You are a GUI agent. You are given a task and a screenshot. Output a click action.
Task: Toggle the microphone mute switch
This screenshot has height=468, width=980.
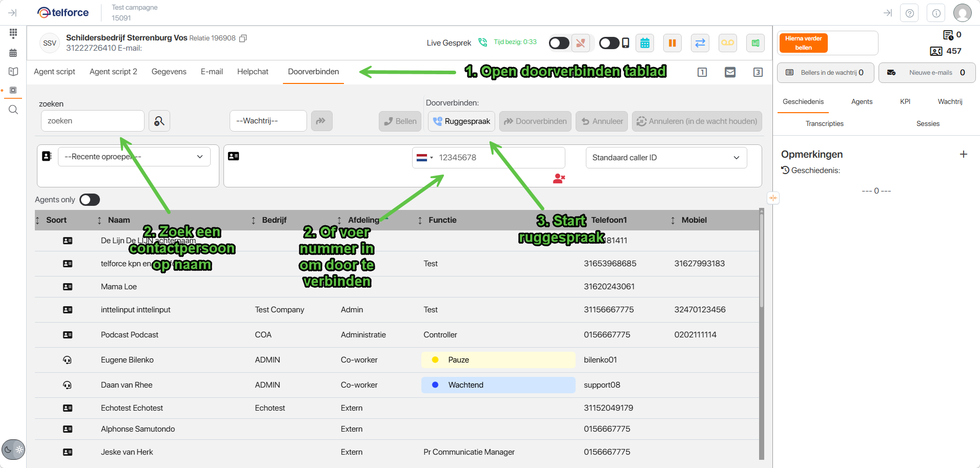(559, 43)
